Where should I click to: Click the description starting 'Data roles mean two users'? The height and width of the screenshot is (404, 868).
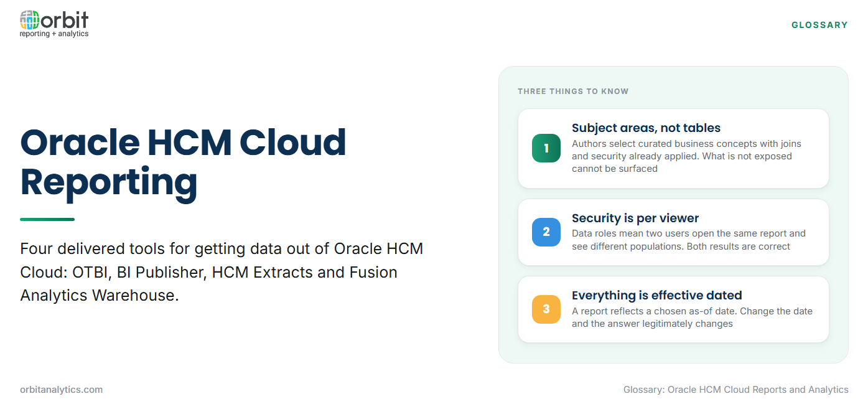point(689,240)
